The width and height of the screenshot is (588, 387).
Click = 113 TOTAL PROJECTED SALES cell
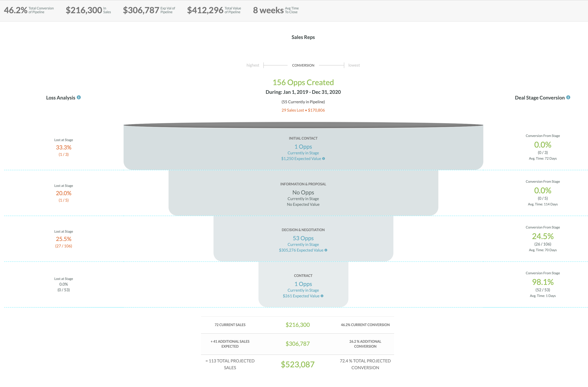pos(230,364)
